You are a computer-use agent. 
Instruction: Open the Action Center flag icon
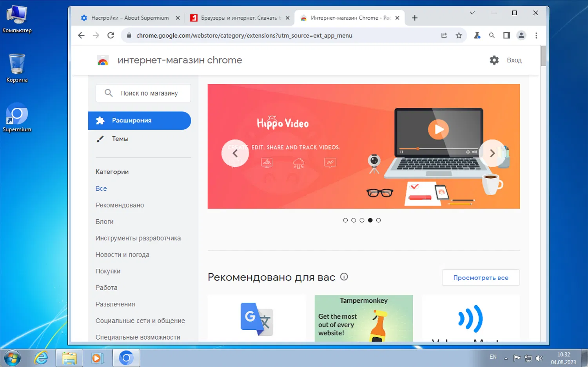[x=517, y=358]
